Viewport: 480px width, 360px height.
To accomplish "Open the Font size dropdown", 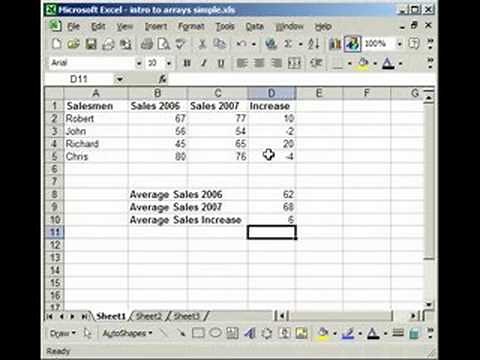I will click(169, 63).
